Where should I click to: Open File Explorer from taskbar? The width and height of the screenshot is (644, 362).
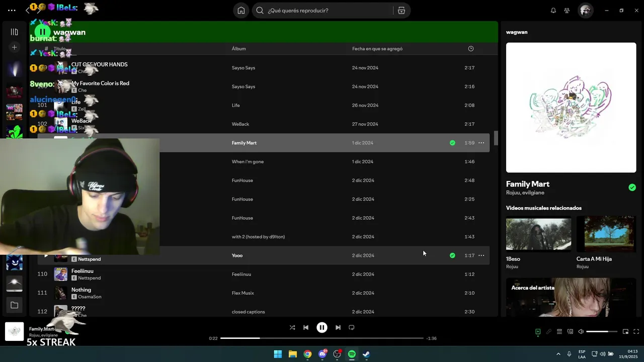(x=293, y=354)
